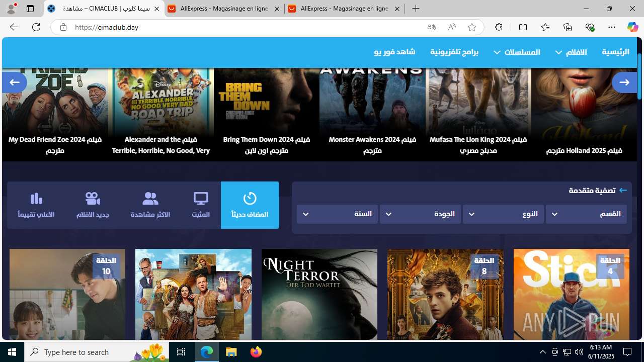Add this page to favorites star
The image size is (644, 362).
point(472,27)
